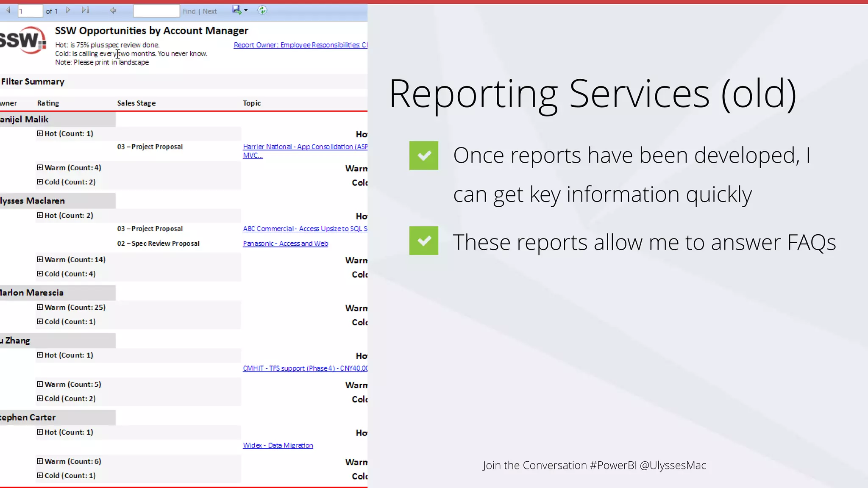Screen dimensions: 868x488
Task: Toggle Danijel Malik's Hot (Count: 1) group
Action: 40,133
